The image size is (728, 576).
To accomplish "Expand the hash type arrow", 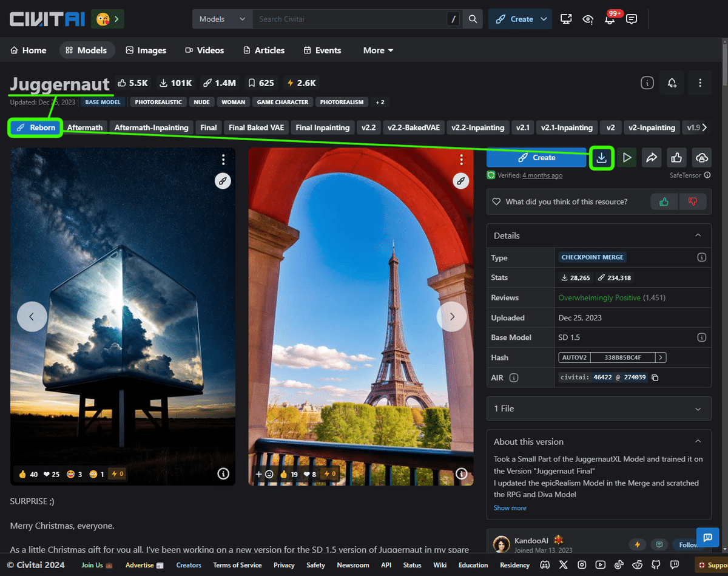I will point(661,357).
